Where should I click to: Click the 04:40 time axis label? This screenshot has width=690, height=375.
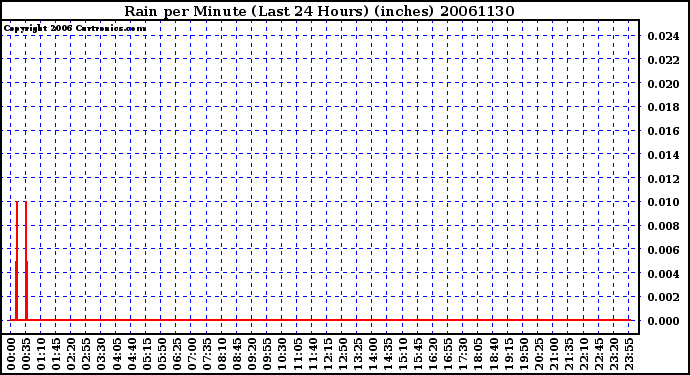(x=132, y=354)
